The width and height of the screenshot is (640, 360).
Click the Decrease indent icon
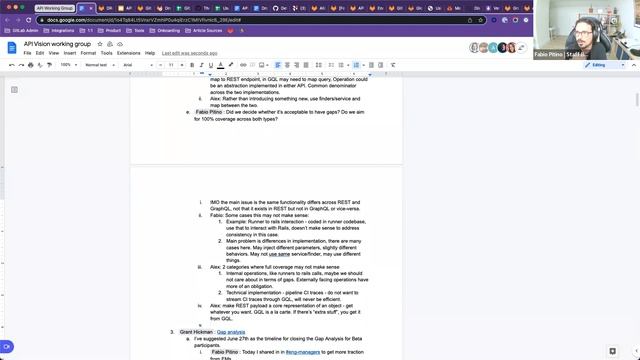click(x=371, y=65)
